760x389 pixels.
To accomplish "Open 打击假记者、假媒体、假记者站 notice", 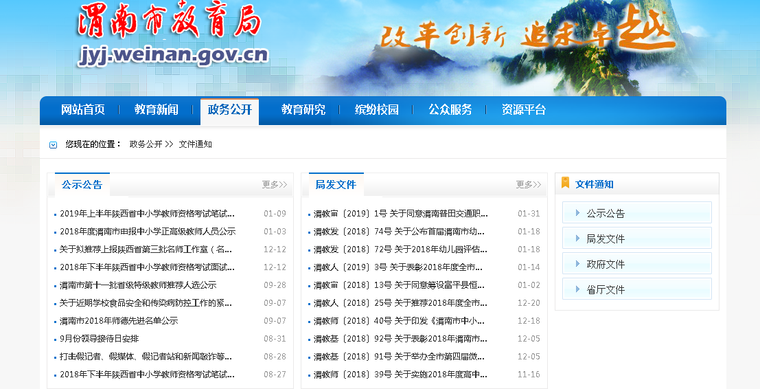I will (x=145, y=357).
